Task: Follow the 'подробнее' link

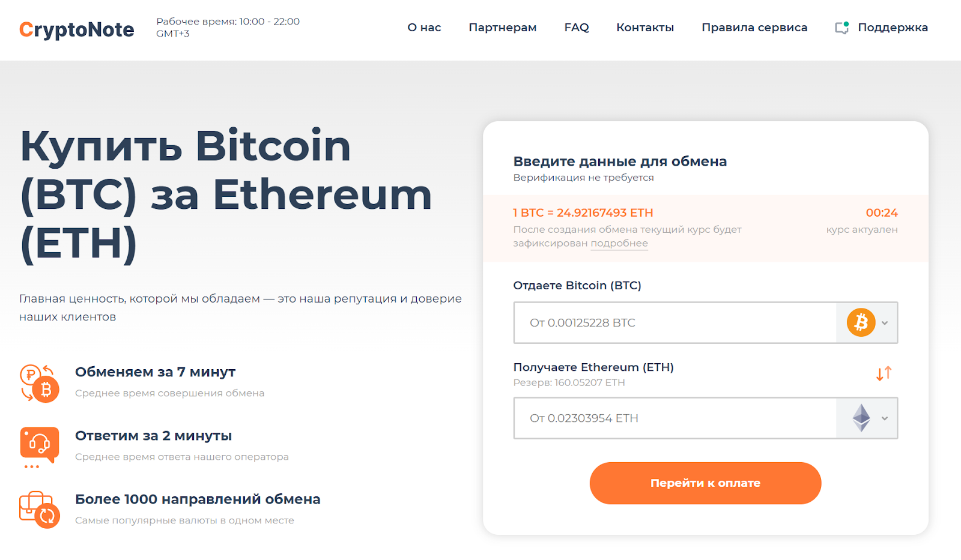Action: click(x=619, y=243)
